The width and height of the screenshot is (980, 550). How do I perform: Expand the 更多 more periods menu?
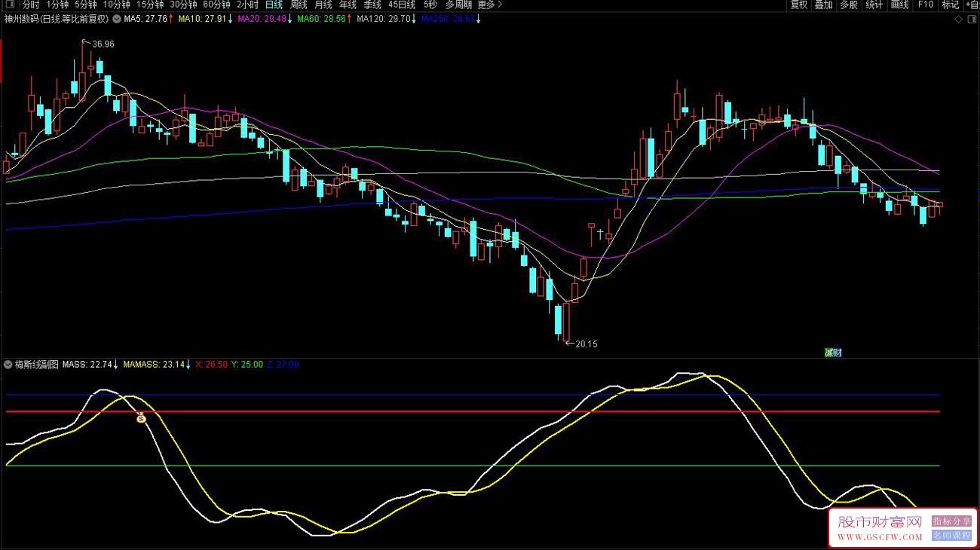[x=490, y=5]
